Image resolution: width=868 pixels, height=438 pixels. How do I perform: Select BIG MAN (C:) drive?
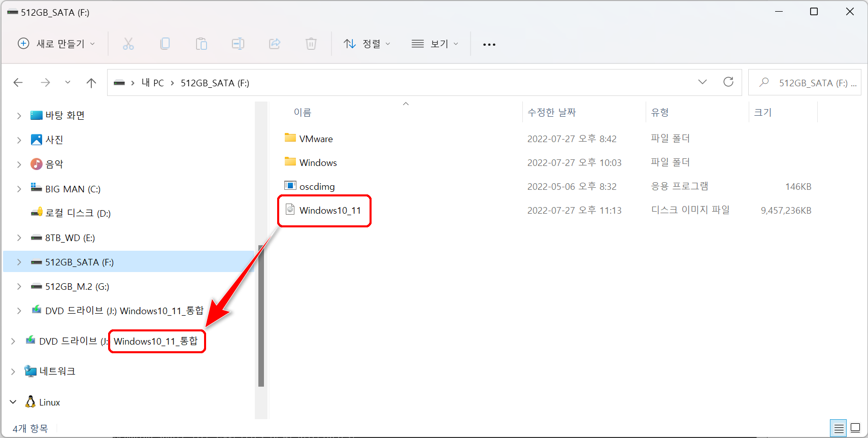[x=73, y=189]
